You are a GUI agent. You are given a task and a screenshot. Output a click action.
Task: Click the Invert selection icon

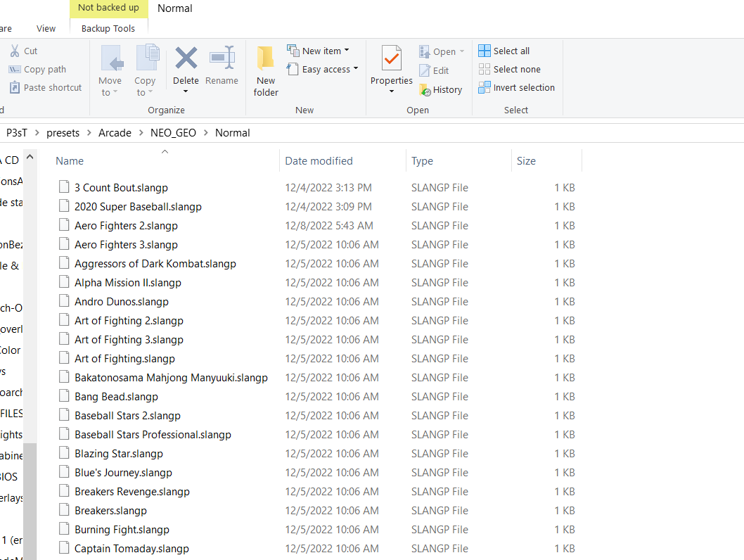[484, 87]
